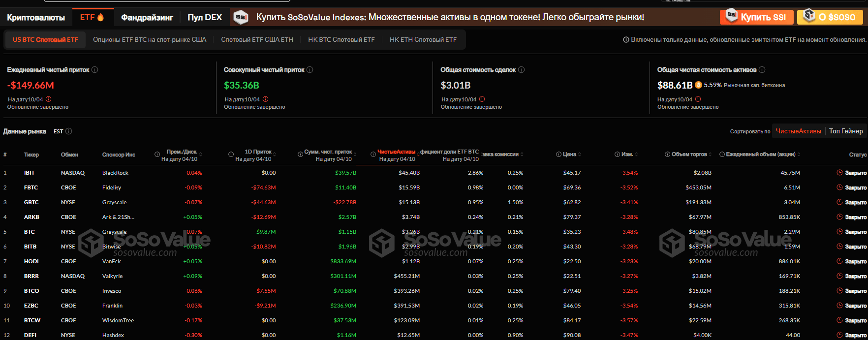868x340 pixels.
Task: Sort table by 1D Приток column arrows
Action: tap(274, 155)
